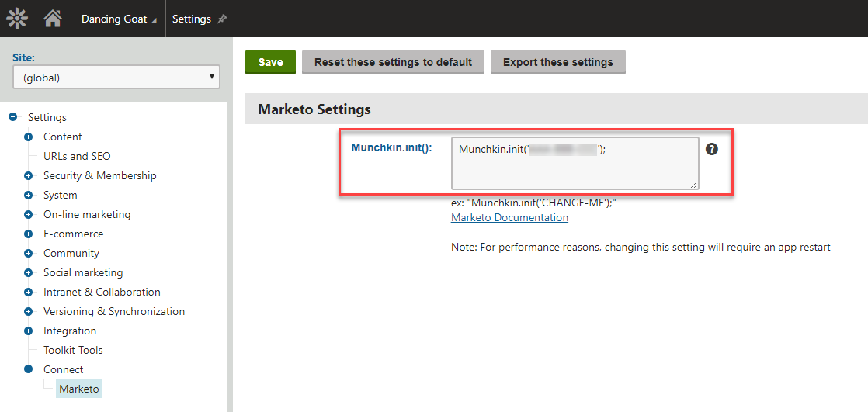Viewport: 868px width, 412px height.
Task: Click Reset these settings to default
Action: (x=393, y=62)
